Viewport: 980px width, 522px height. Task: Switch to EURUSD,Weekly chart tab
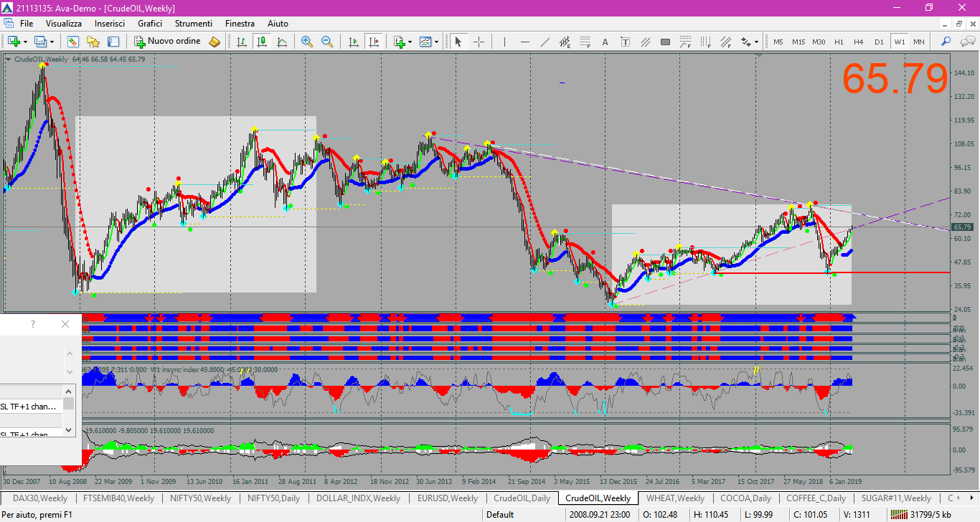coord(447,498)
